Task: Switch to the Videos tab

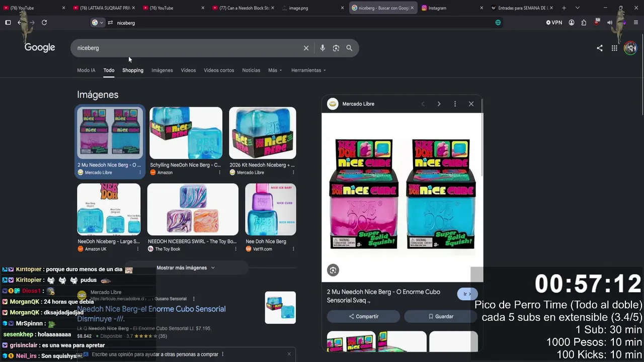Action: [188, 70]
